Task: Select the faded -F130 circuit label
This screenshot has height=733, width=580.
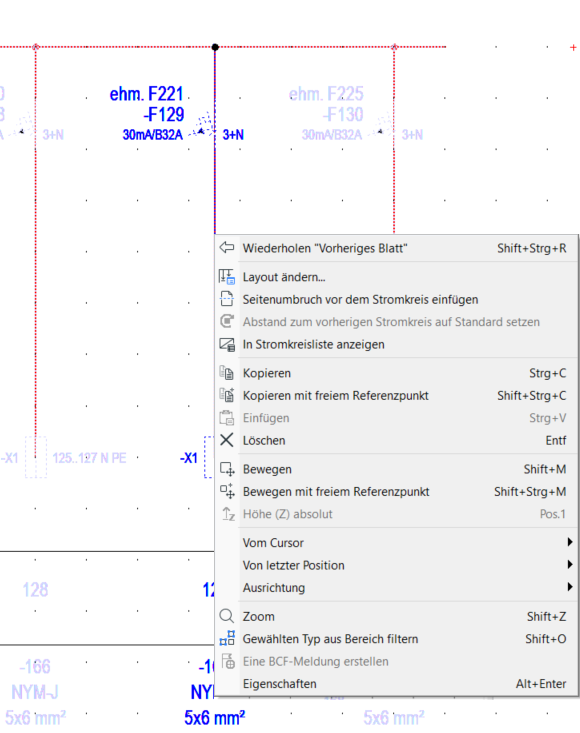Action: click(343, 115)
